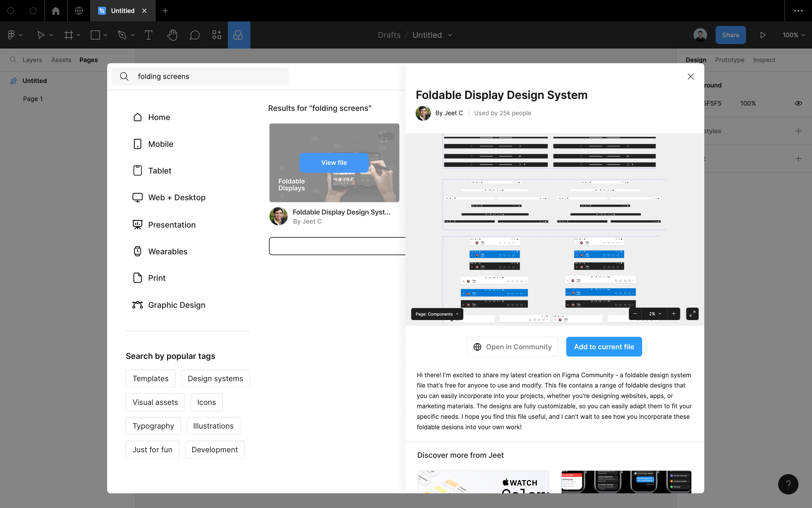
Task: Open the 2% preview zoom dropdown
Action: (655, 314)
